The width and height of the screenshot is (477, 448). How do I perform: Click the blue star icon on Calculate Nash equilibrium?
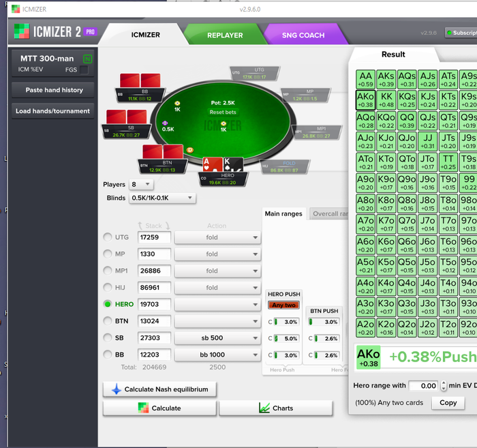pyautogui.click(x=117, y=389)
